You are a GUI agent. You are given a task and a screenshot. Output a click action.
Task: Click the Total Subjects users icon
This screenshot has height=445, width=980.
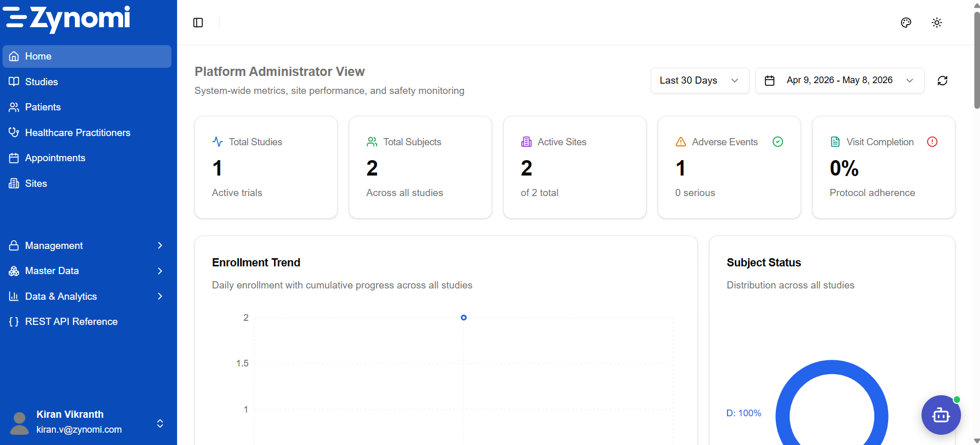pyautogui.click(x=372, y=142)
